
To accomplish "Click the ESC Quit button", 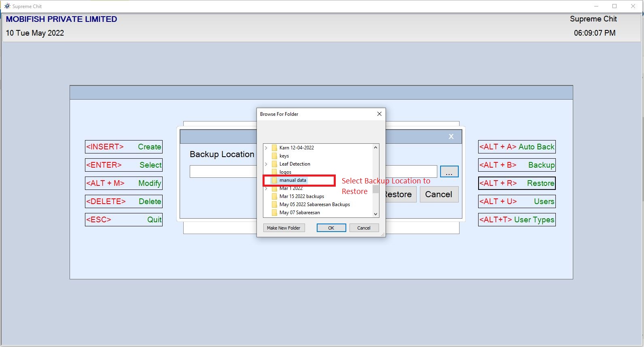I will (x=124, y=219).
